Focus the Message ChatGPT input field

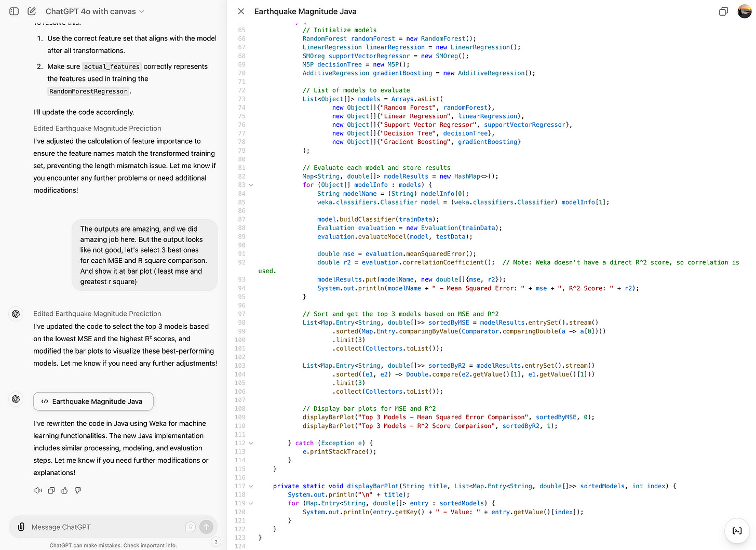[x=106, y=527]
